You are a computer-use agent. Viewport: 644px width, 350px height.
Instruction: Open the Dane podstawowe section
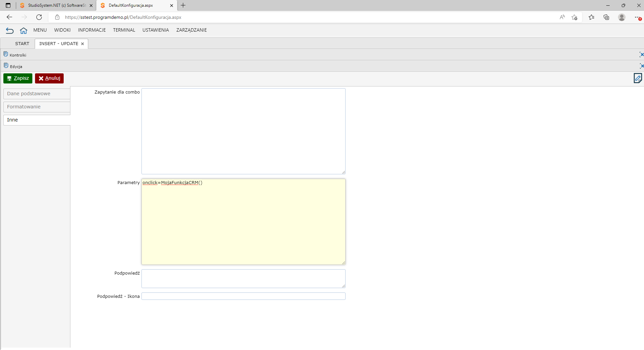[x=37, y=94]
